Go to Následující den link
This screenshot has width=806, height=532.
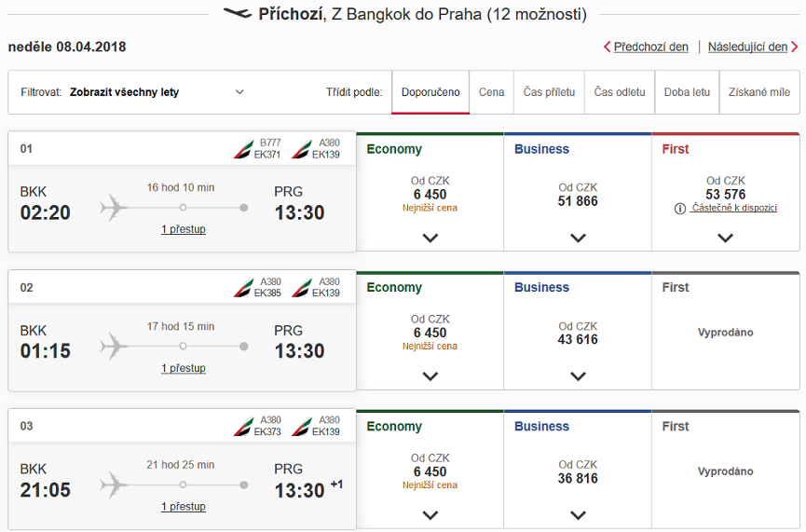[x=747, y=47]
